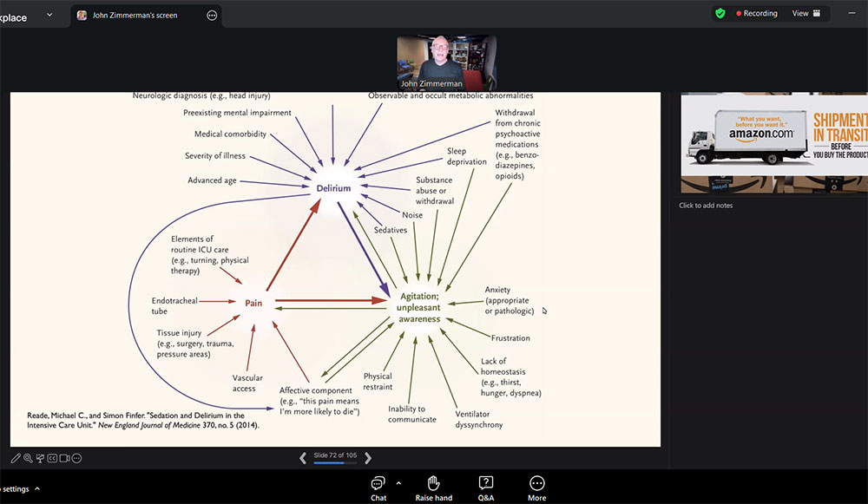
Task: Toggle closed captions CC icon
Action: tap(52, 458)
